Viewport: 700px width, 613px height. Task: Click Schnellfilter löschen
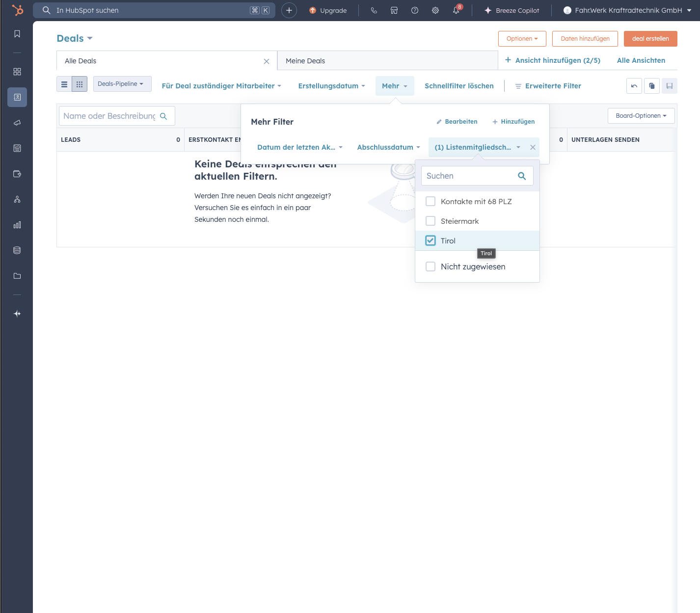[x=458, y=85]
